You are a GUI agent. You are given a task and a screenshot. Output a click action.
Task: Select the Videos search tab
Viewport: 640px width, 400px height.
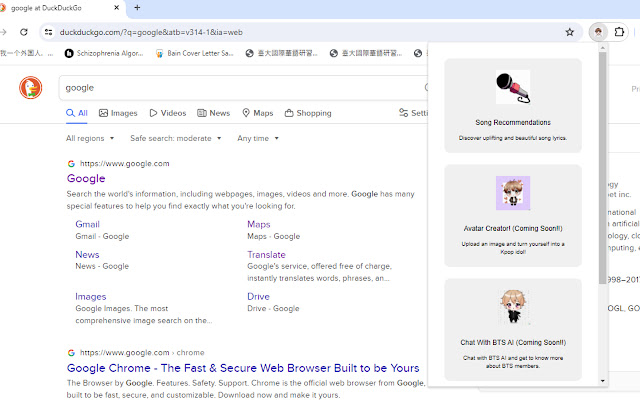point(168,113)
